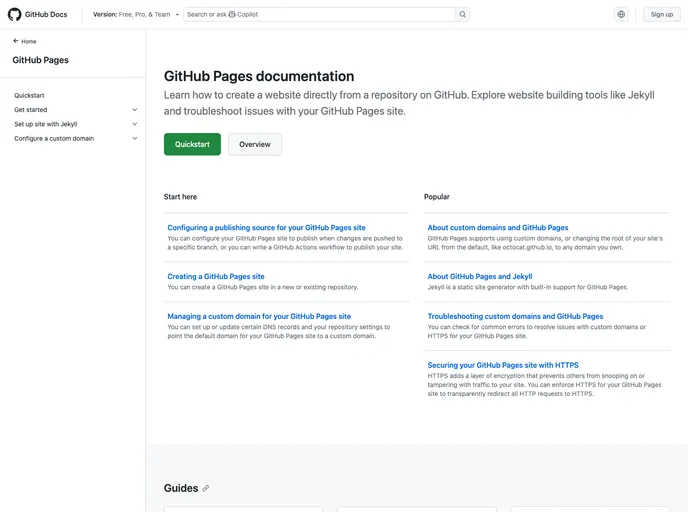Expand the Set up site with Jekyll chevron
Image resolution: width=688 pixels, height=512 pixels.
(x=135, y=124)
